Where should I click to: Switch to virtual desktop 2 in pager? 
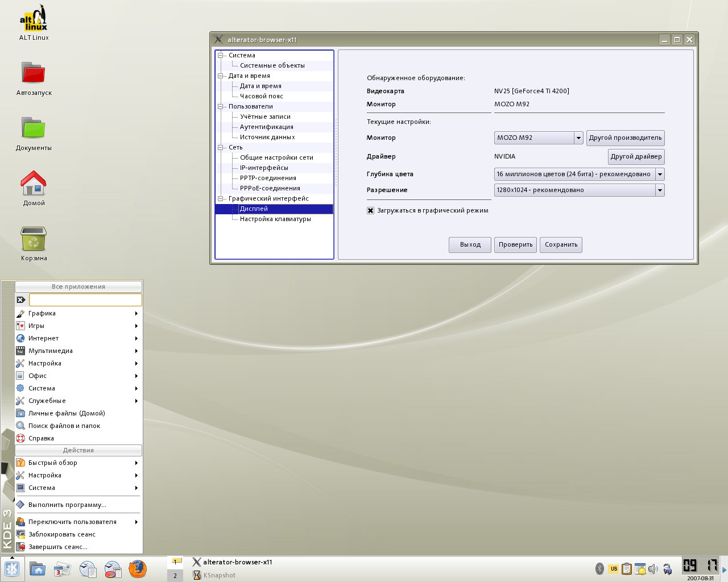[175, 575]
